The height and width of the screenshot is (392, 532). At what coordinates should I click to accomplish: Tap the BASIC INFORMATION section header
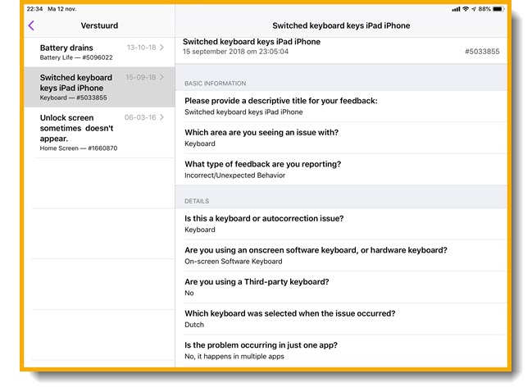point(215,84)
